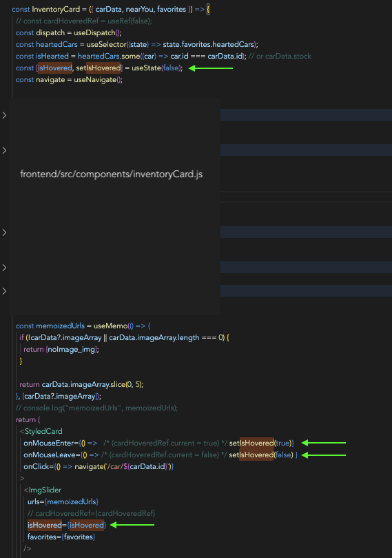Place cursor on 'const InventoryCard' declaration
The height and width of the screenshot is (558, 392).
tap(46, 9)
